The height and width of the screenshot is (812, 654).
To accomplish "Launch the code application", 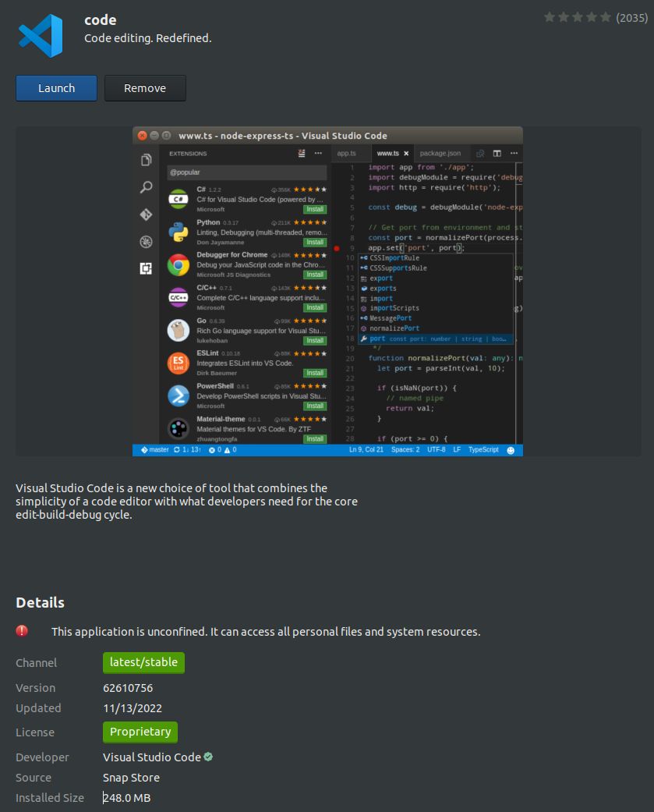I will coord(56,88).
